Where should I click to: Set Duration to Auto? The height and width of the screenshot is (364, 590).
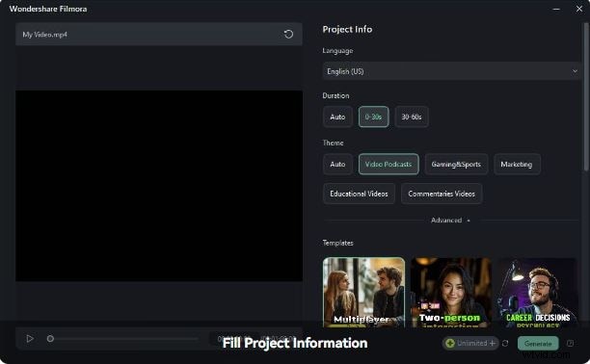tap(337, 117)
